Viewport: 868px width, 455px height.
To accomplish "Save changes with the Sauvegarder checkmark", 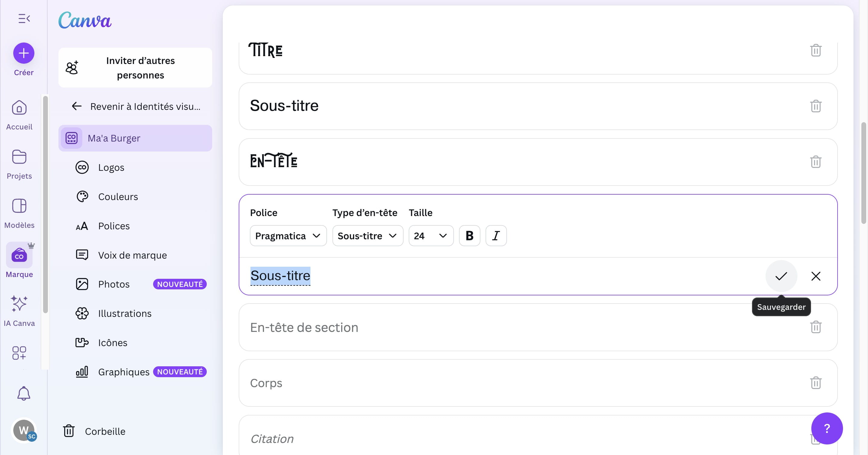I will pyautogui.click(x=781, y=276).
